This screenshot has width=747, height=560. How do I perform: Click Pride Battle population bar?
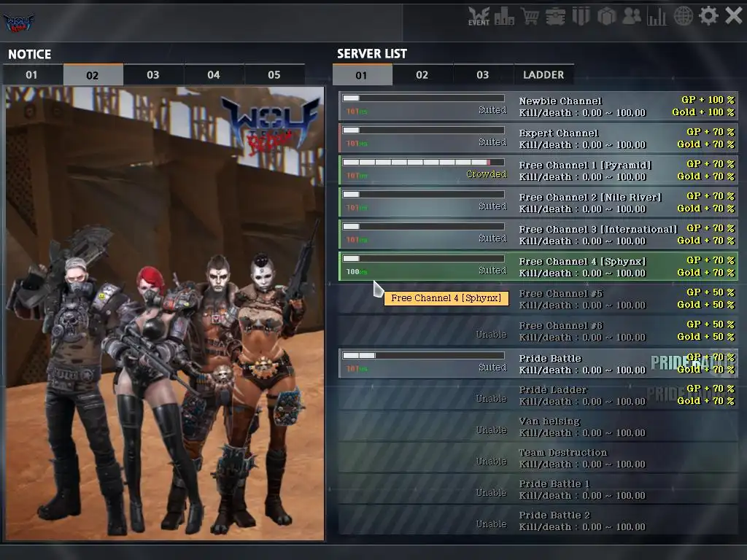424,355
